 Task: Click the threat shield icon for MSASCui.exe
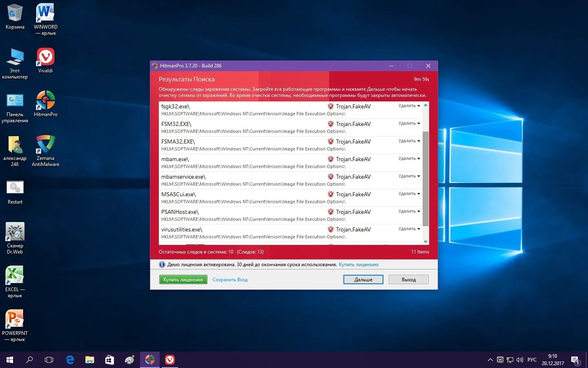coord(330,194)
